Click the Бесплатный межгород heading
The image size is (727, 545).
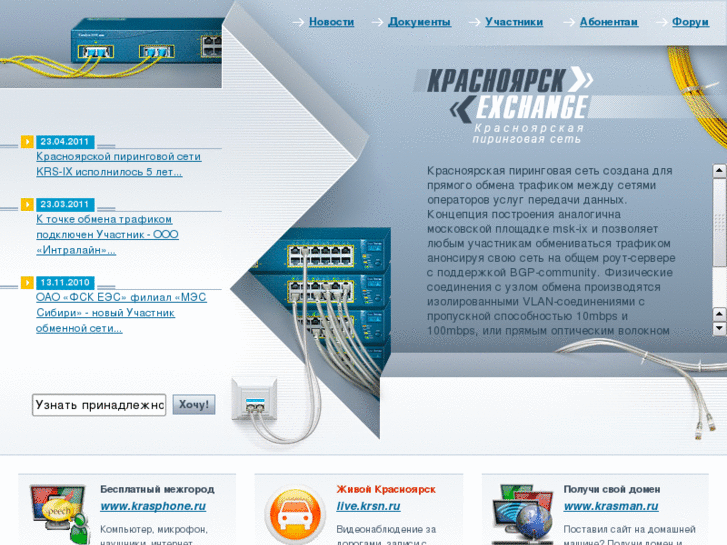point(157,489)
